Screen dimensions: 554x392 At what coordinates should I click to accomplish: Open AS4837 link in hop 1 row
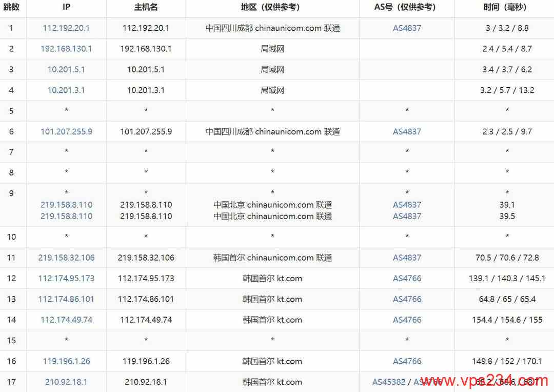coord(407,28)
